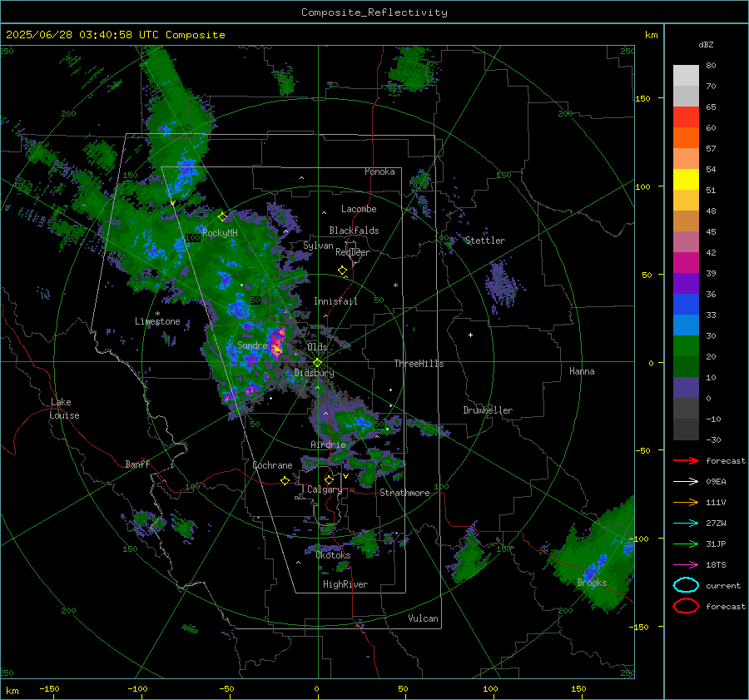749x700 pixels.
Task: Click the Banff label on map
Action: 137,464
